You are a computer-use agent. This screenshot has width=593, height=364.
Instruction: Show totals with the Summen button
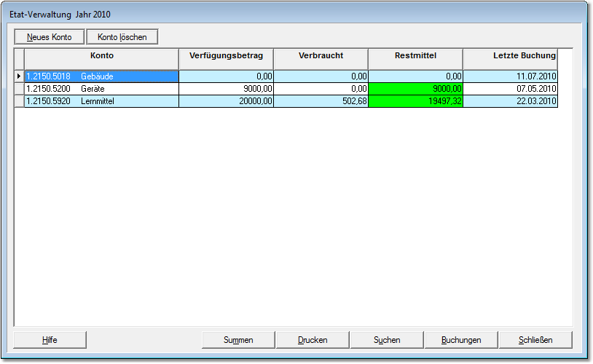238,339
